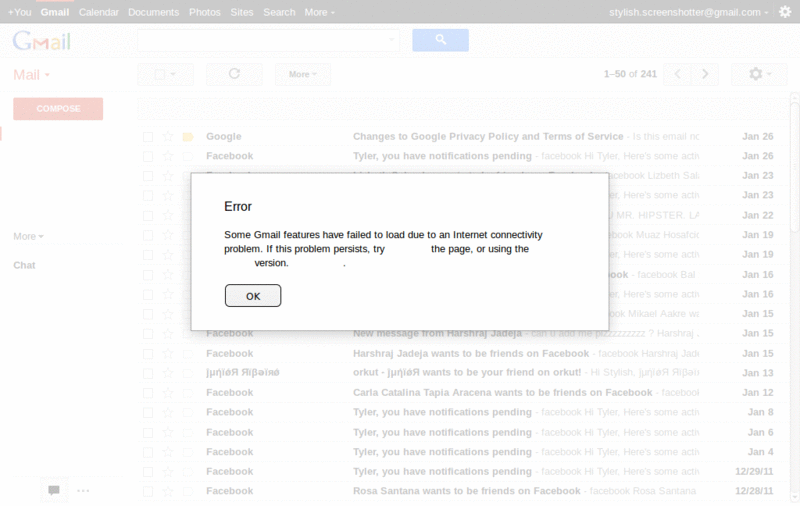
Task: Check the Rosa Santana email checkbox
Action: click(148, 491)
